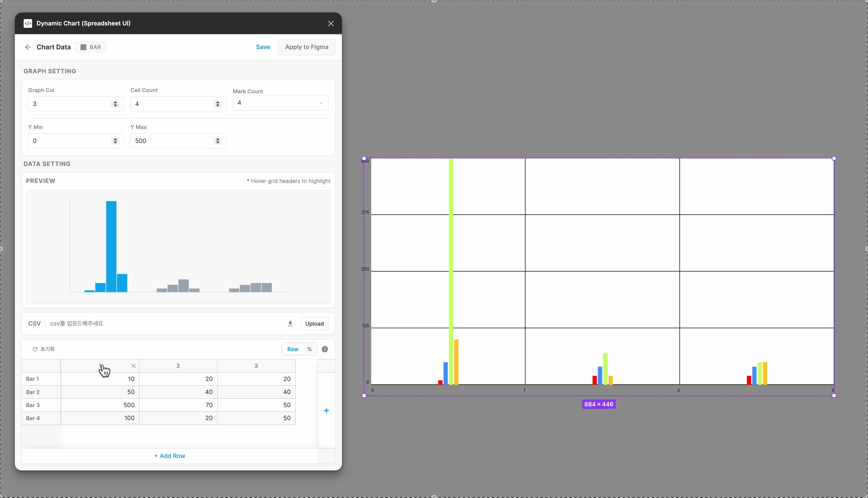Select the Bar 1 row label

pyautogui.click(x=41, y=379)
